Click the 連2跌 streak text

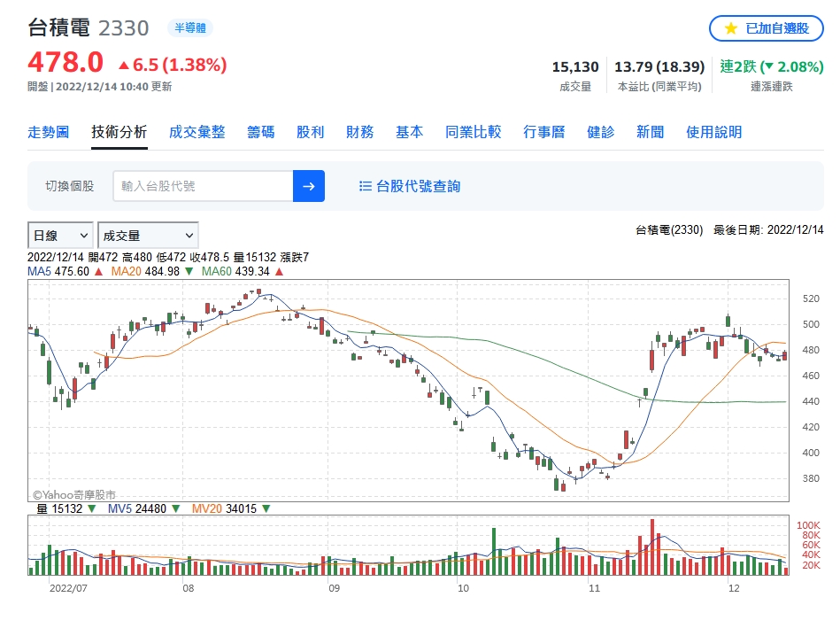738,67
